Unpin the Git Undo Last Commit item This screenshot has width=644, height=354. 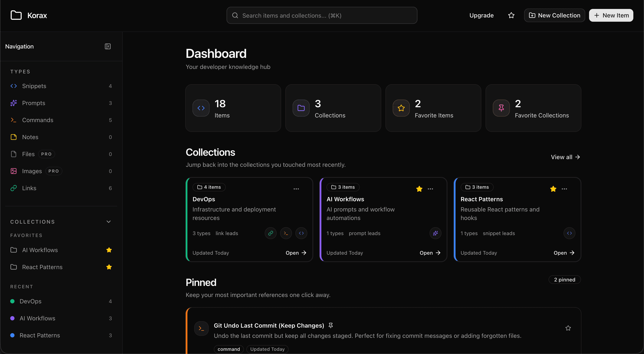coord(331,325)
